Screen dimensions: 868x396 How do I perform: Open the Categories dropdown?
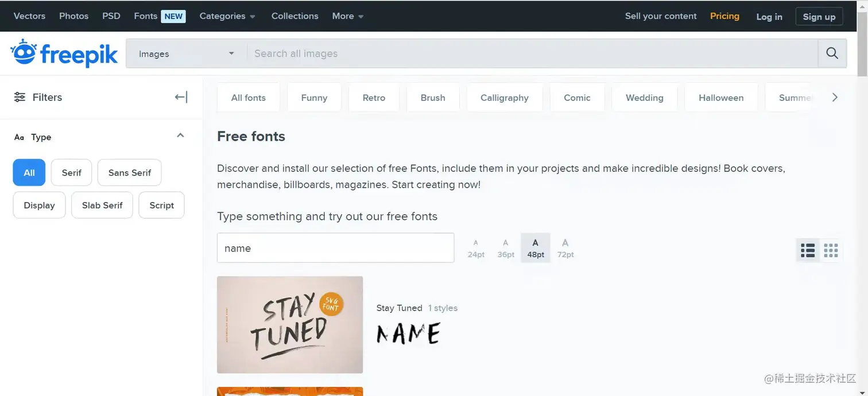pos(227,16)
